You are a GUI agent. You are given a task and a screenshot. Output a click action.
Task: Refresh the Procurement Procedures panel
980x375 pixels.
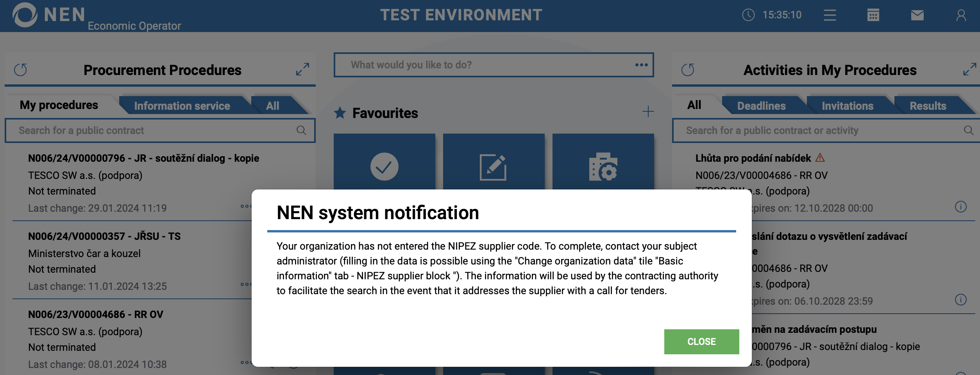pyautogui.click(x=21, y=70)
